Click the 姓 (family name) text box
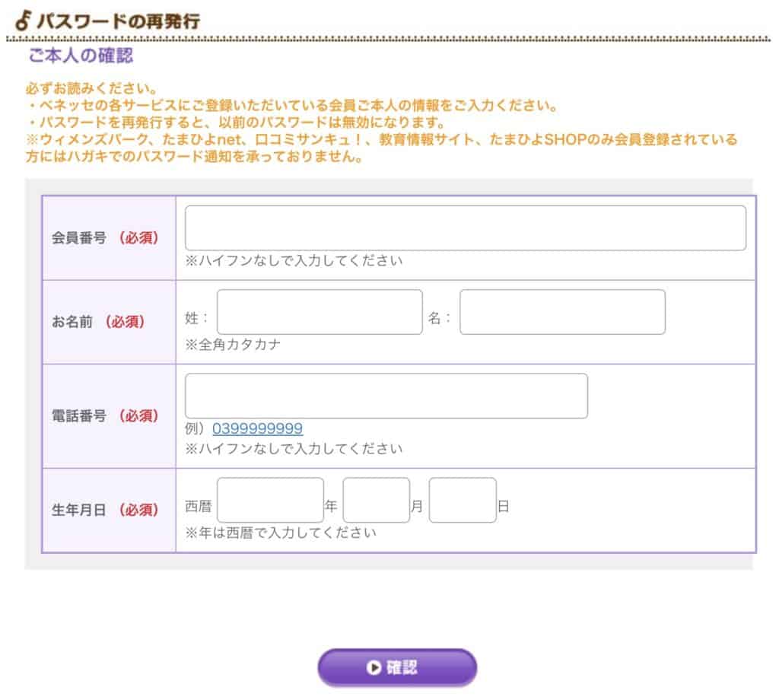Viewport: 779px width, 700px height. tap(320, 312)
